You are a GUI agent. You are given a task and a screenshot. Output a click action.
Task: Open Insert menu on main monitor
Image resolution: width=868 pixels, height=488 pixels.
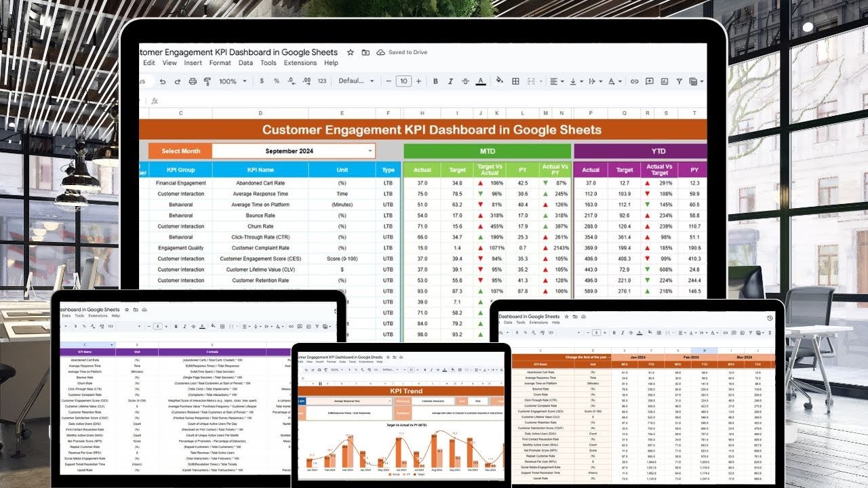point(193,63)
